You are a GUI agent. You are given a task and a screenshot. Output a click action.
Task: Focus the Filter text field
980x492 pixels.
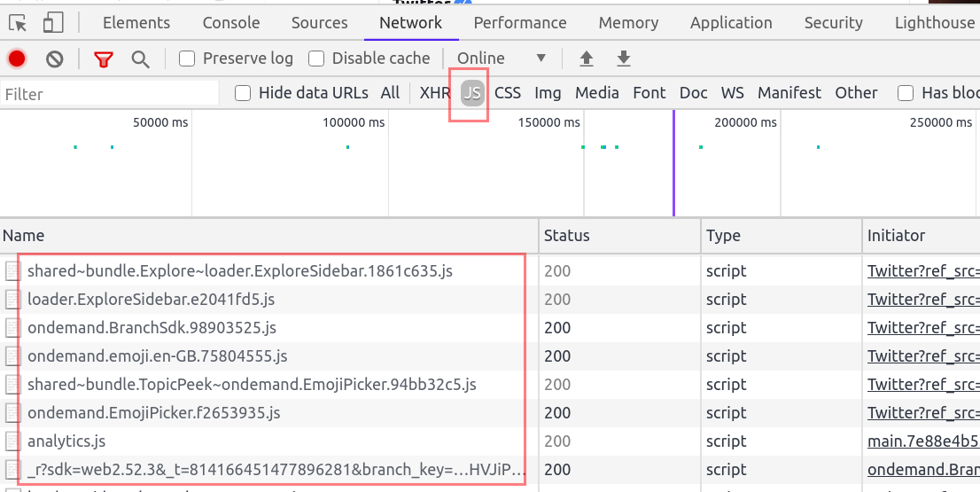point(110,94)
